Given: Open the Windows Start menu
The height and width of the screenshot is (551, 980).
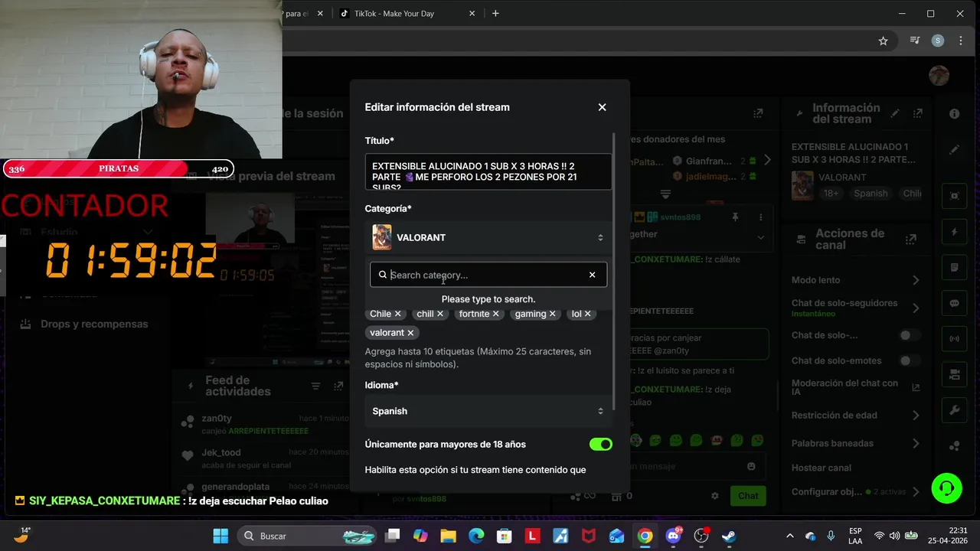Looking at the screenshot, I should (220, 536).
